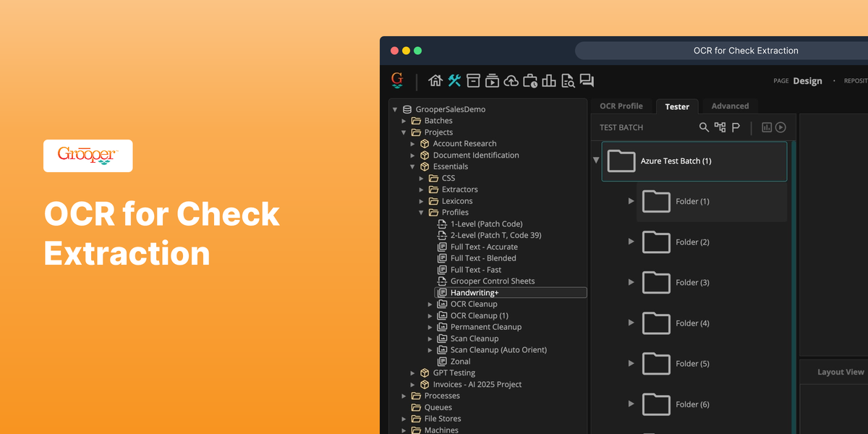
Task: Open the Invoices - AI 2025 Project node
Action: point(477,384)
